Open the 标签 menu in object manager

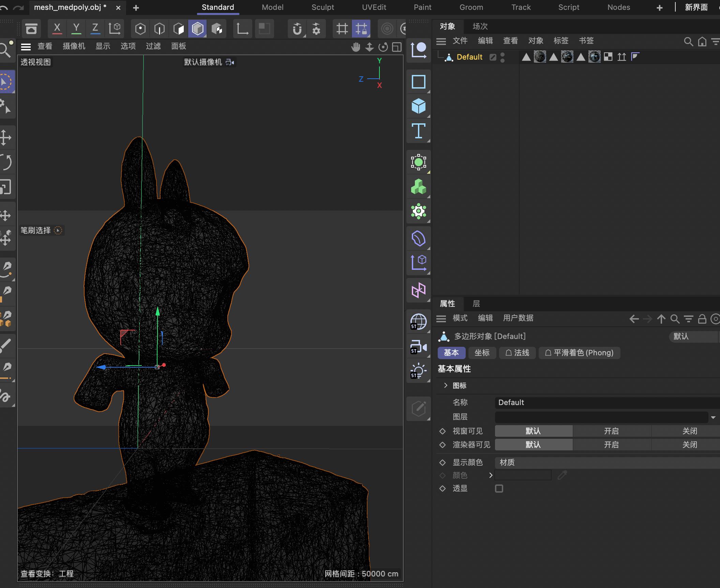[x=561, y=41]
